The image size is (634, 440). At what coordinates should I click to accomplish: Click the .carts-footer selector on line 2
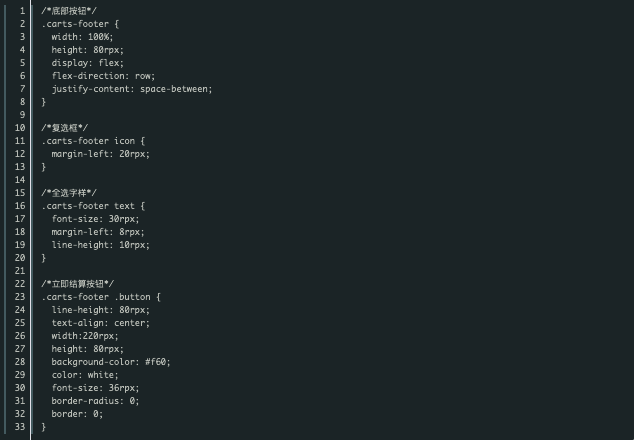coord(75,24)
